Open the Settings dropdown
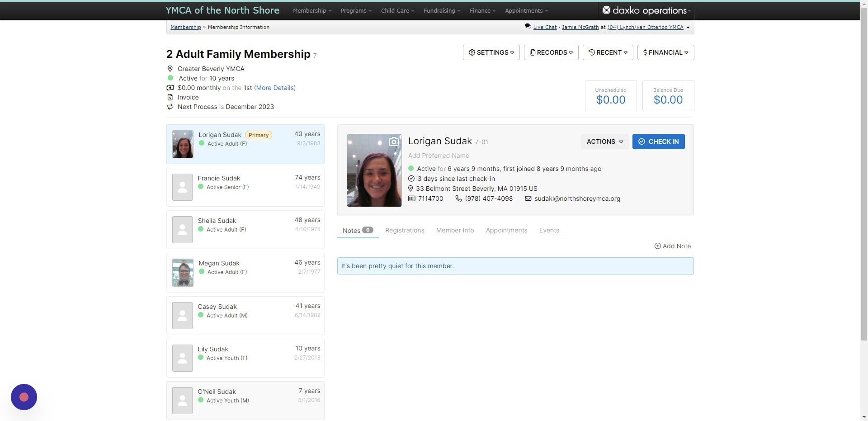Screen dimensions: 868x421 (x=491, y=52)
